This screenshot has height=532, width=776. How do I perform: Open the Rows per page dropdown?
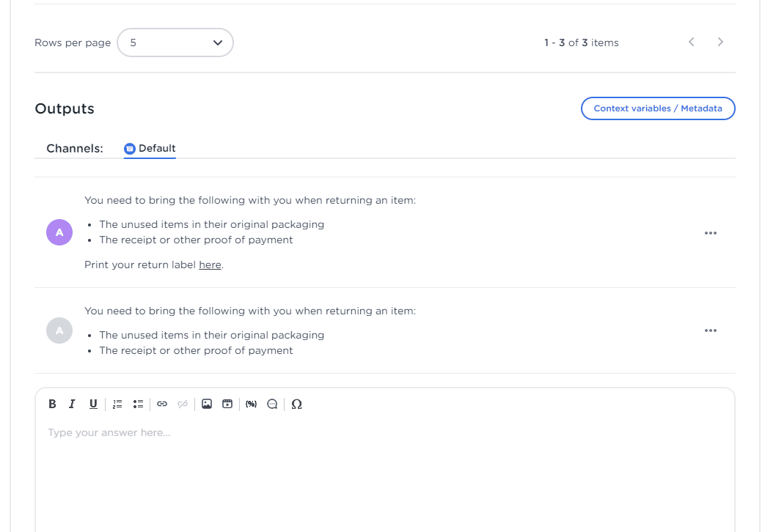175,43
